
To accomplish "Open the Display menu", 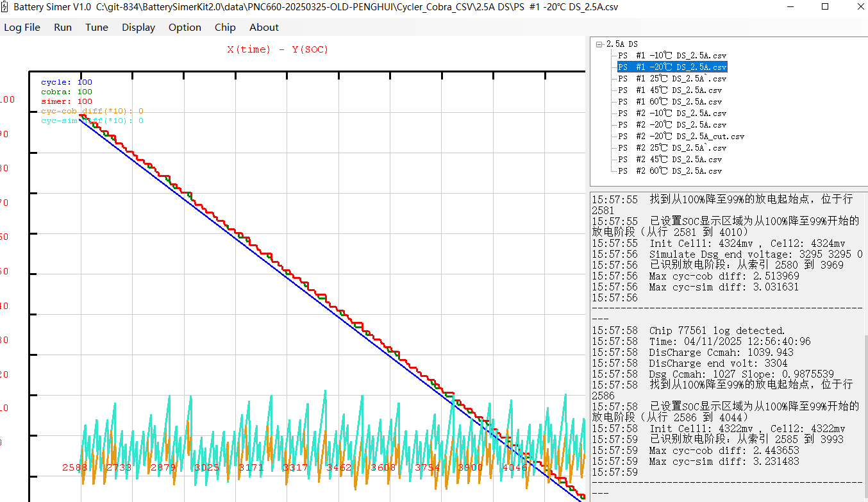I will [x=138, y=28].
